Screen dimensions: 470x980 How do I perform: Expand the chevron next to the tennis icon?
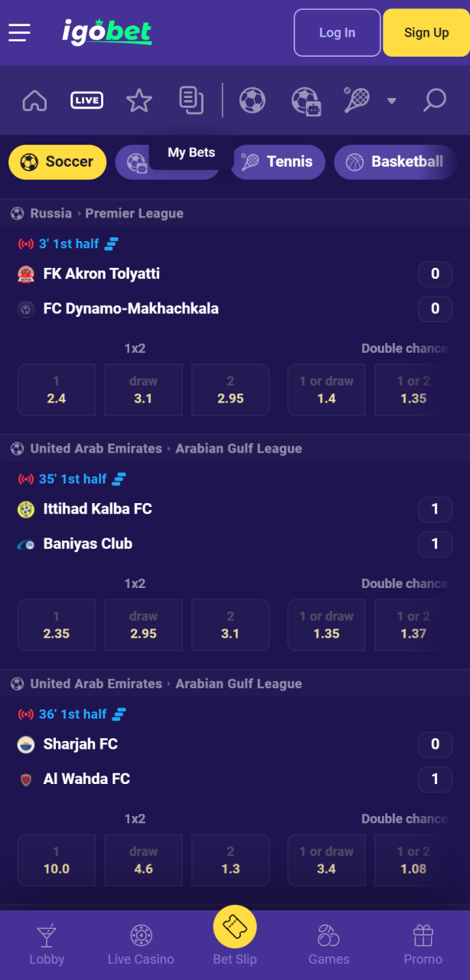[x=391, y=100]
